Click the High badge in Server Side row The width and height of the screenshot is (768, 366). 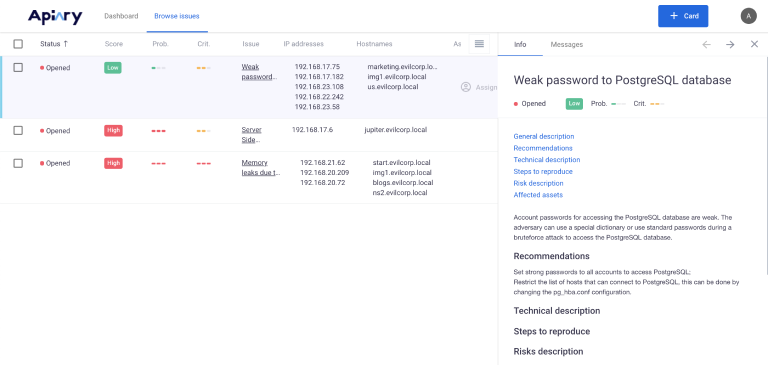(x=113, y=131)
